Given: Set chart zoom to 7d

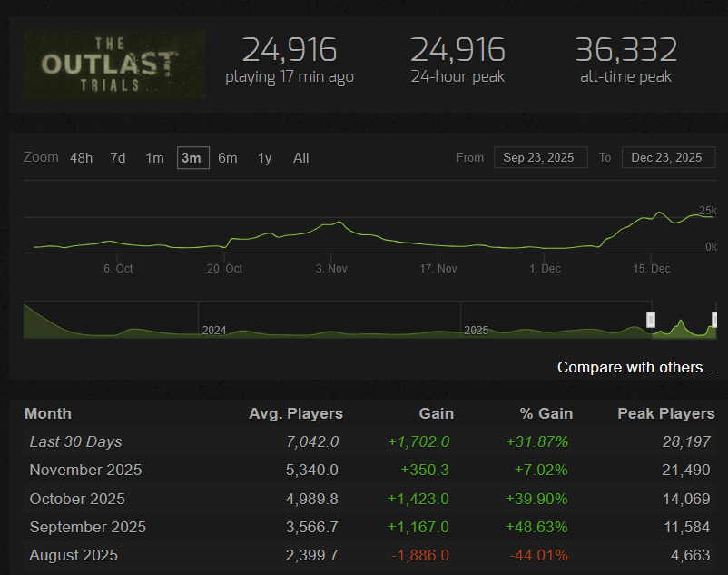Looking at the screenshot, I should pos(118,158).
